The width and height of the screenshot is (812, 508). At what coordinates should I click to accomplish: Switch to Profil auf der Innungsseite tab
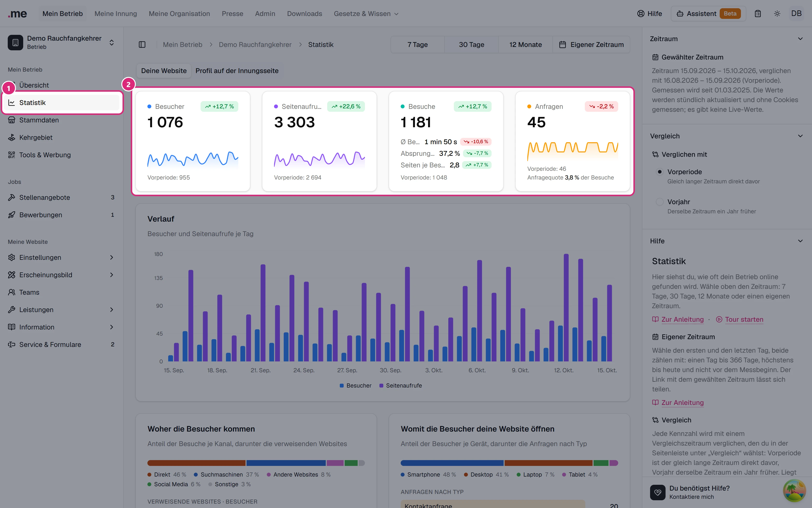click(x=237, y=71)
